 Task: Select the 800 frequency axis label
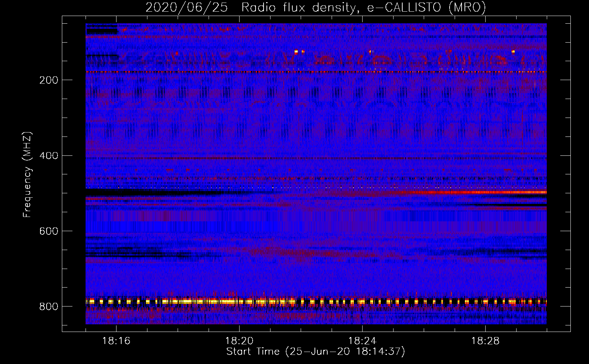[49, 307]
